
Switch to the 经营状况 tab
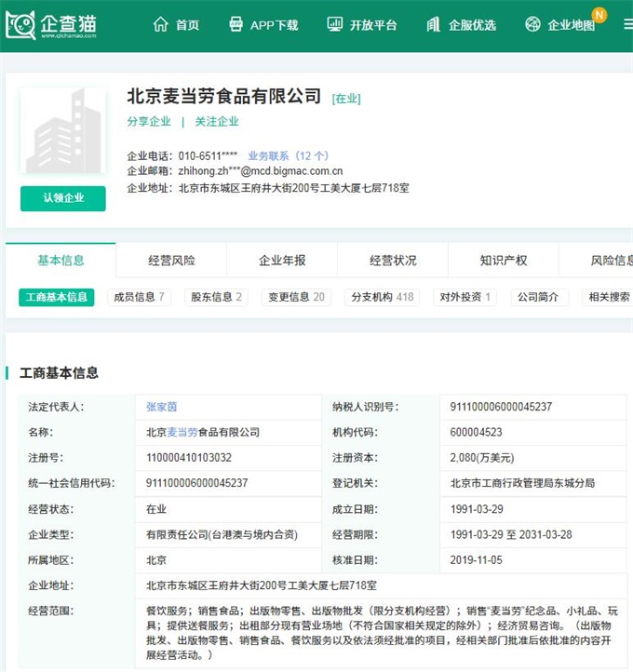[x=393, y=260]
